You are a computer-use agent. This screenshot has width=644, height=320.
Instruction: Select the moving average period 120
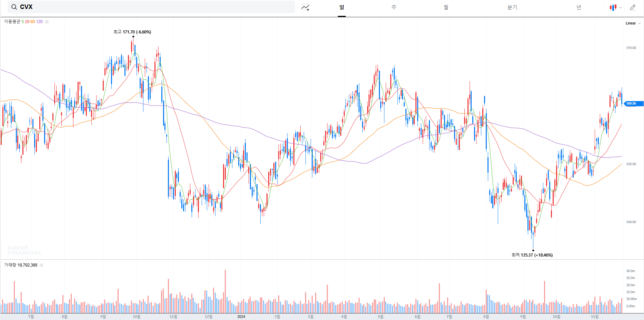(39, 22)
